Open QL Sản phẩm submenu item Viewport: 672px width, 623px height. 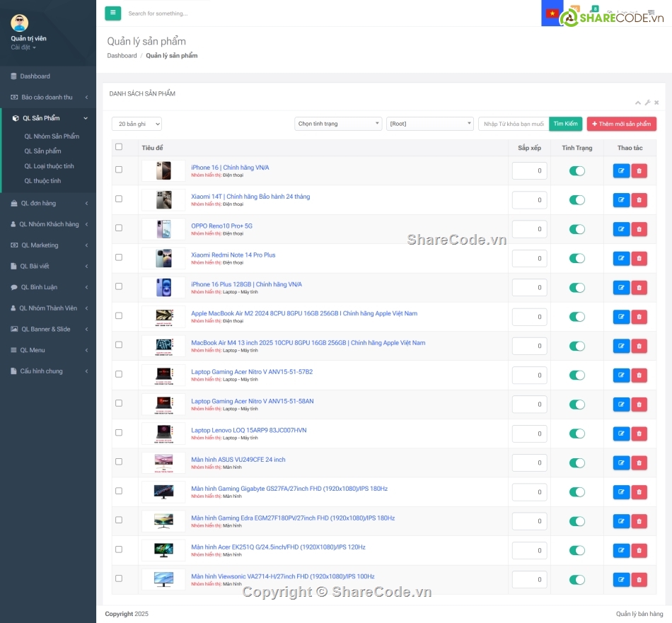click(42, 151)
